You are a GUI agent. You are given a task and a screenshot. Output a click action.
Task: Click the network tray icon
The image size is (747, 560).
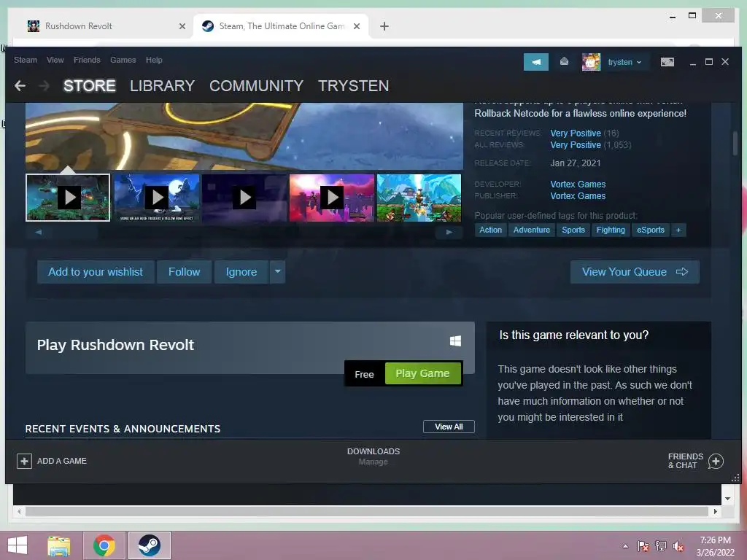661,546
